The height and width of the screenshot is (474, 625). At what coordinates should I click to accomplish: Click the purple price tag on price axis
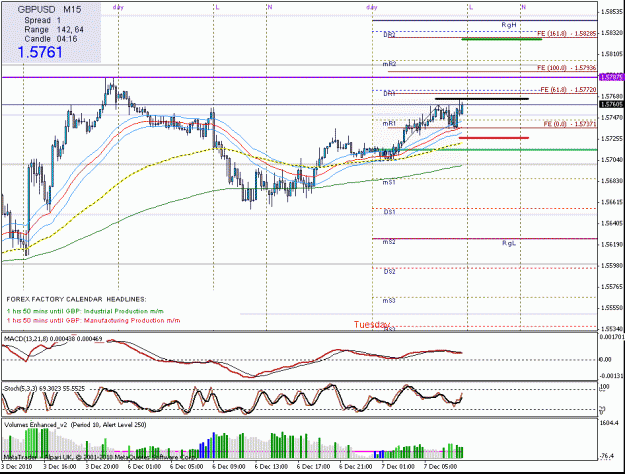point(611,77)
